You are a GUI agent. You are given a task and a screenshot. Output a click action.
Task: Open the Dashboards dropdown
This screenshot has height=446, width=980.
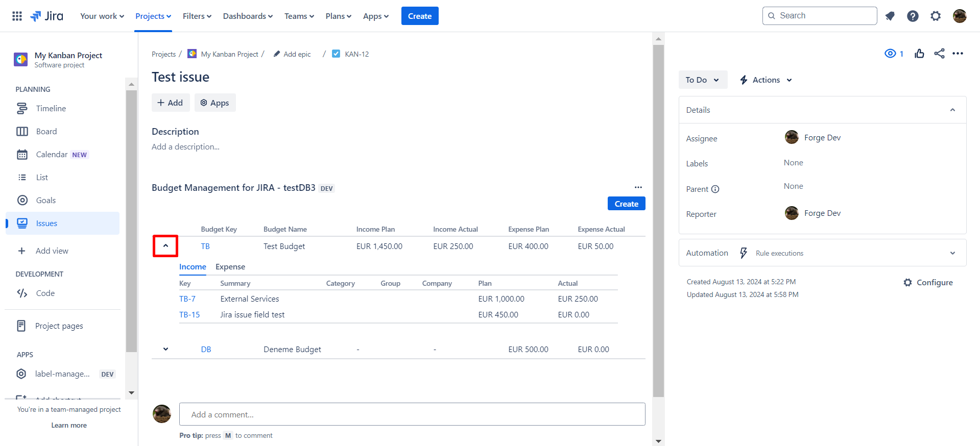[248, 16]
